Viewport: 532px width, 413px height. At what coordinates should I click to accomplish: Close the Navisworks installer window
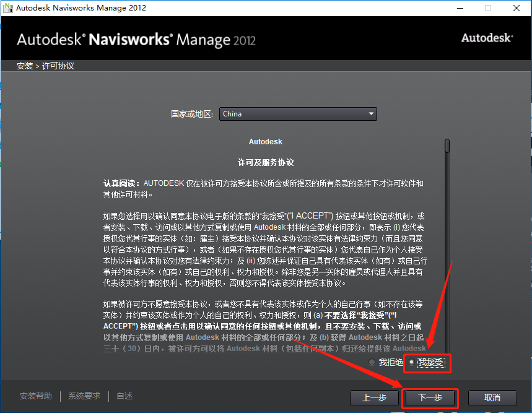click(x=517, y=8)
